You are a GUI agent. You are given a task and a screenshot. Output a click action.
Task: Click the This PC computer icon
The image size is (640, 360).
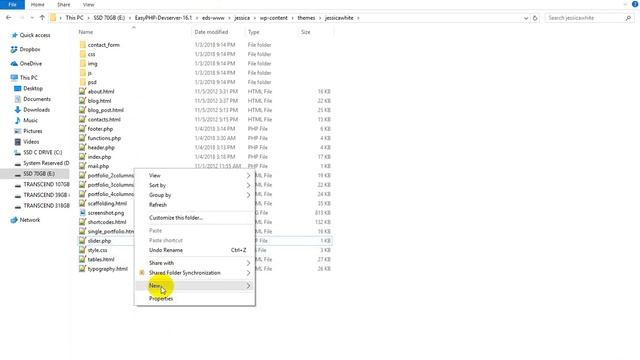[14, 78]
